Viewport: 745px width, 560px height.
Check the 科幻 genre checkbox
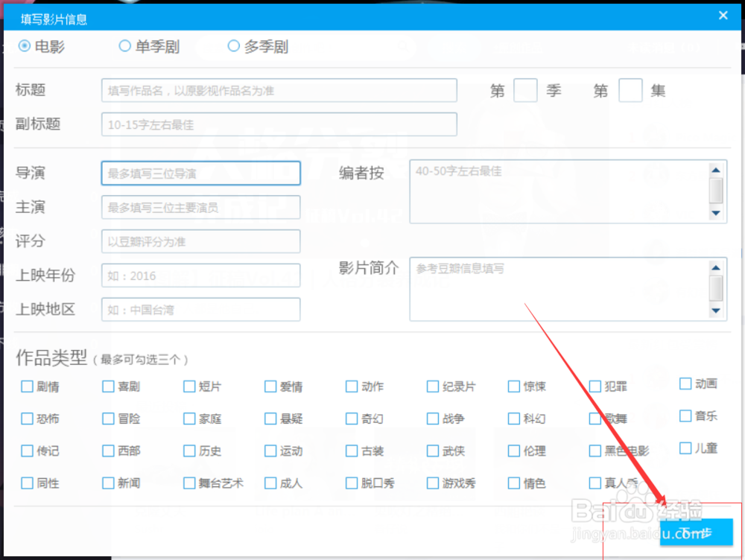pyautogui.click(x=513, y=419)
